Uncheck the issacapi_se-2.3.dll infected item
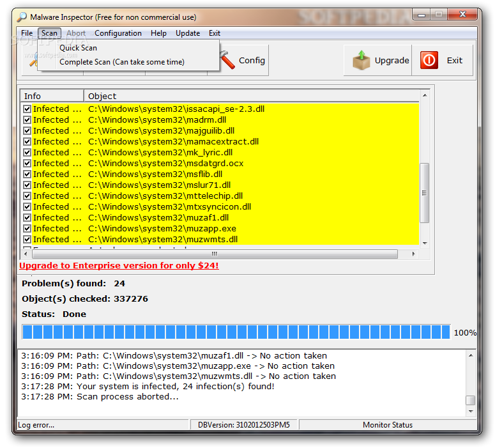Image resolution: width=495 pixels, height=448 pixels. [27, 109]
